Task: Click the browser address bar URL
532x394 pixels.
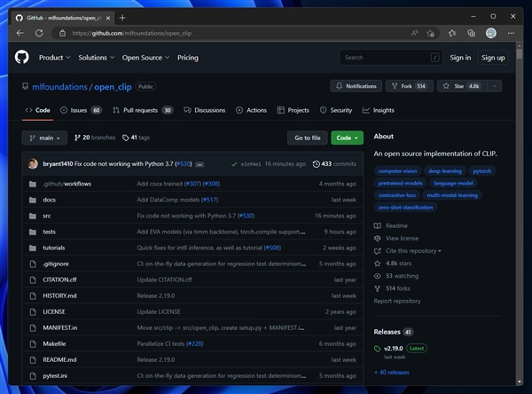Action: coord(131,33)
